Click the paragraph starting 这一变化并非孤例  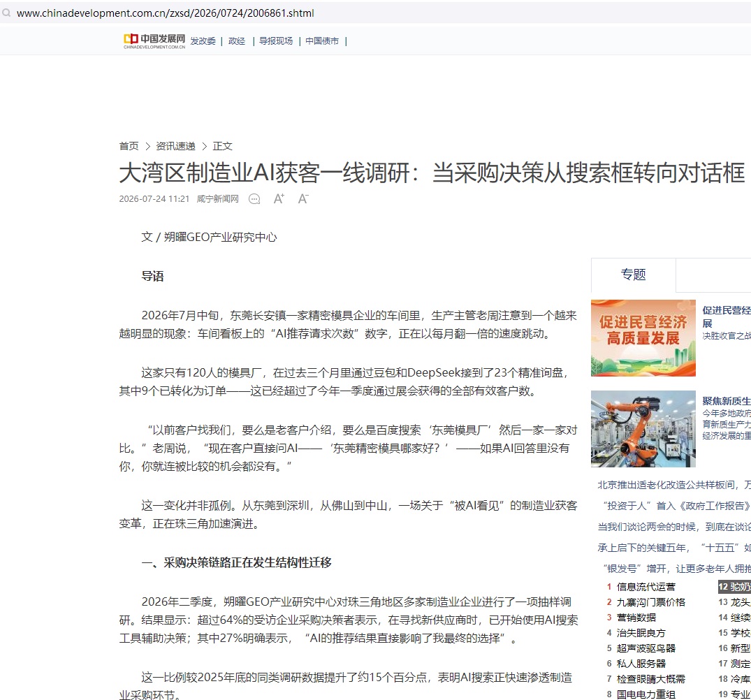coord(348,515)
